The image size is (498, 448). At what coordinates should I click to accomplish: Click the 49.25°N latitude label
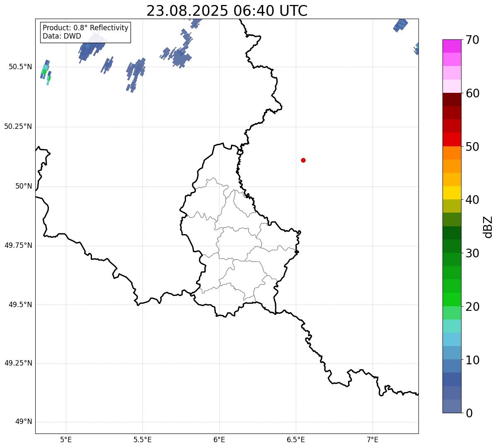18,363
